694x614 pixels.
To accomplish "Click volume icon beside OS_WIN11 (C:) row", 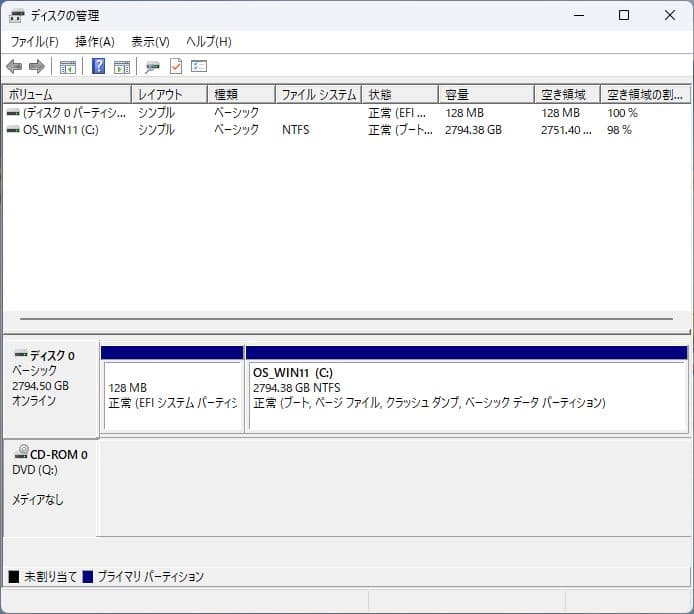I will (13, 130).
